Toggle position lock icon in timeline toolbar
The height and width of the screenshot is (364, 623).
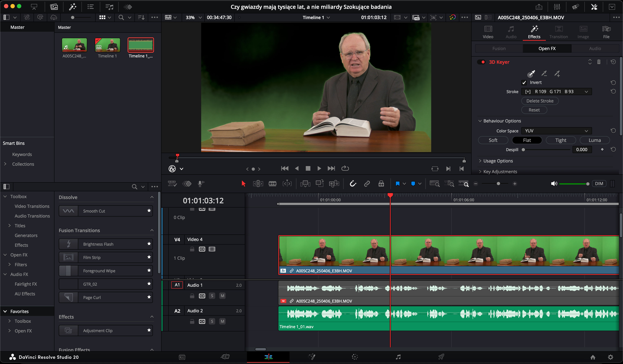coord(381,184)
